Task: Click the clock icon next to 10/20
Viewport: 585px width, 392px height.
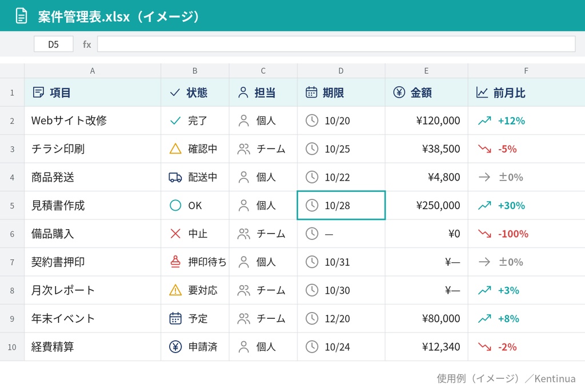Action: pos(312,120)
